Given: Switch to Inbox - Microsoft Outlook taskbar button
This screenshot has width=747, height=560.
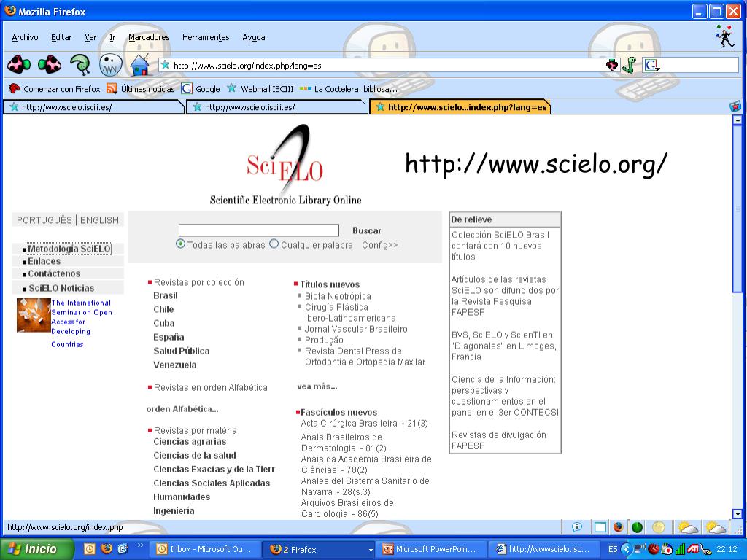Looking at the screenshot, I should click(204, 549).
